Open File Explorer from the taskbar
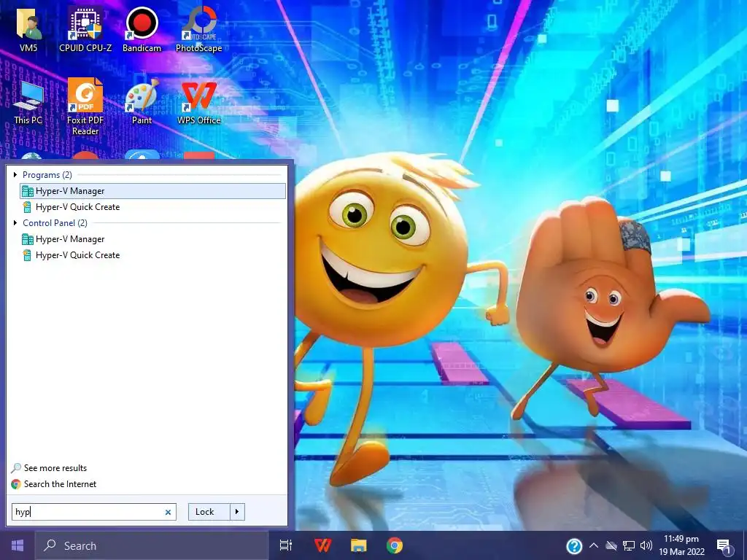The height and width of the screenshot is (560, 747). click(x=359, y=545)
